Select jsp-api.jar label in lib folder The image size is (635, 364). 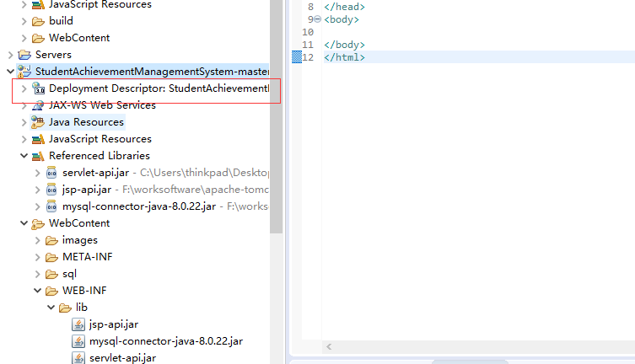pyautogui.click(x=114, y=324)
